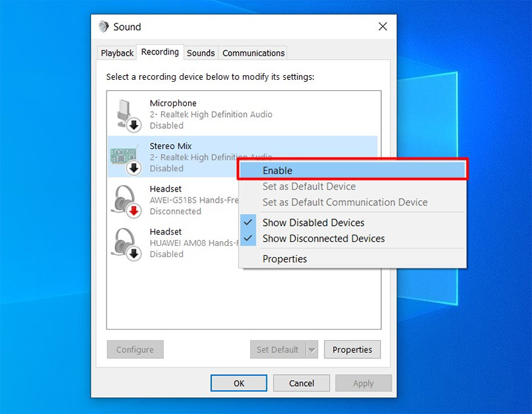Select the Recording tab
The height and width of the screenshot is (414, 532).
(160, 52)
